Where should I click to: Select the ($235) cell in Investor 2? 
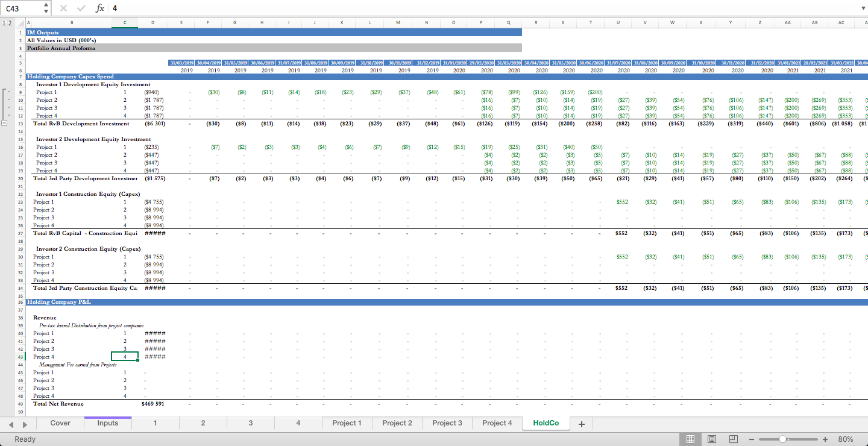[153, 147]
